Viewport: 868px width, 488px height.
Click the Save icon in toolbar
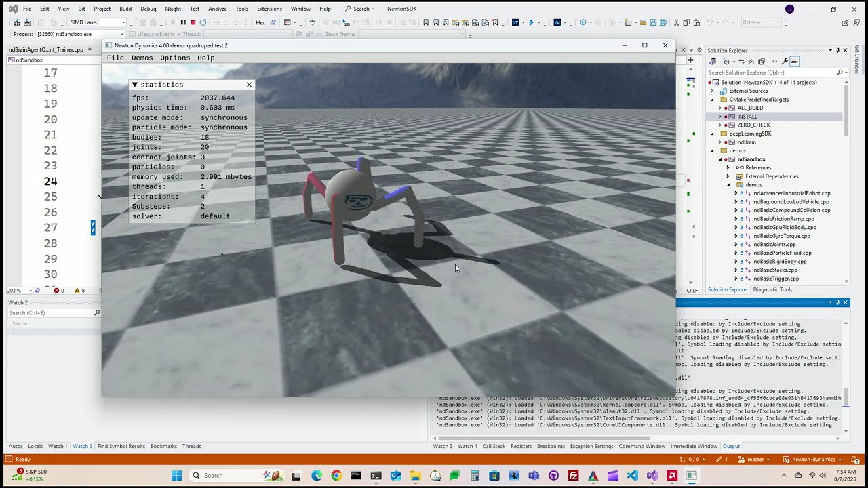653,22
